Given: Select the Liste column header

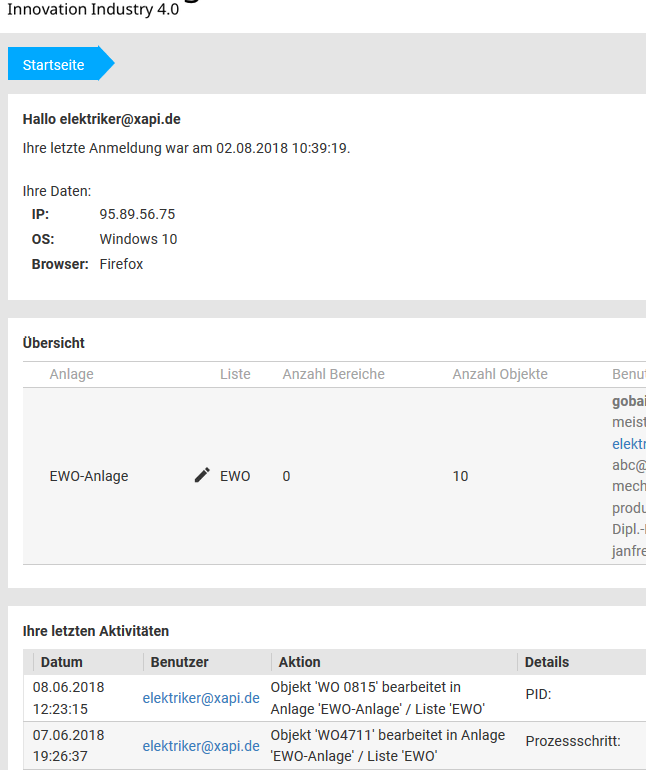Looking at the screenshot, I should point(235,374).
